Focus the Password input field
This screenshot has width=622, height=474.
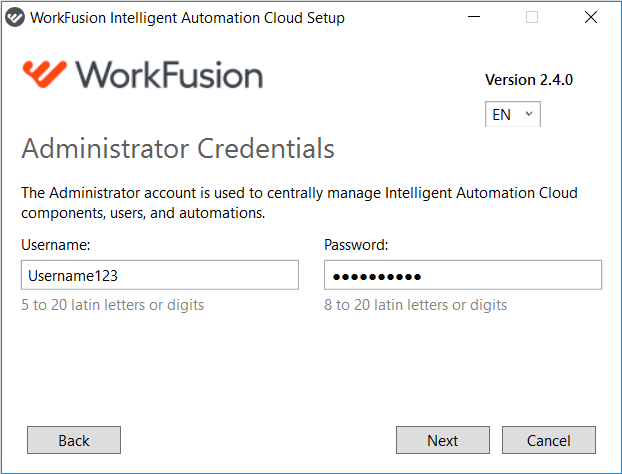[463, 275]
